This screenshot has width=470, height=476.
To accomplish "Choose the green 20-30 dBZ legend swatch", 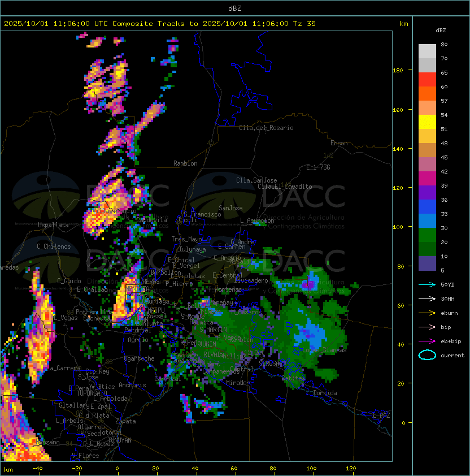I will [x=427, y=235].
